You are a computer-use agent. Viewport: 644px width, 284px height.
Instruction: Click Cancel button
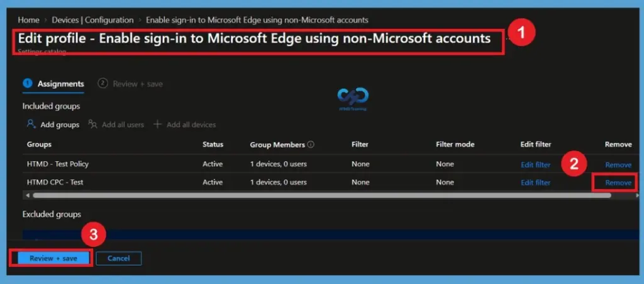[x=119, y=259]
